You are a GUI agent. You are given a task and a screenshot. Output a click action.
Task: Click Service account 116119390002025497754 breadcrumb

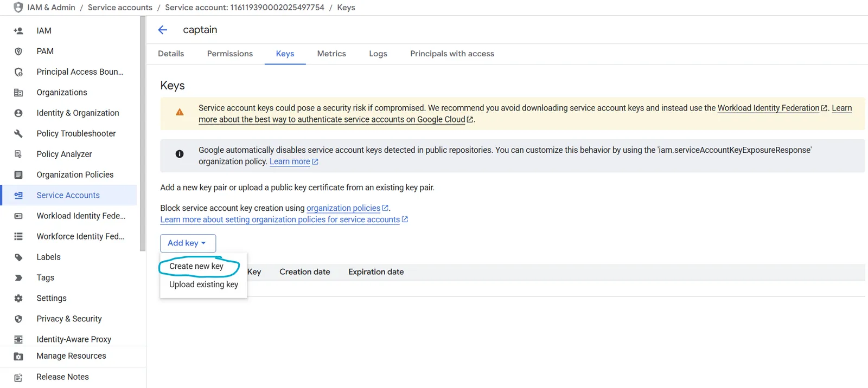click(x=245, y=8)
